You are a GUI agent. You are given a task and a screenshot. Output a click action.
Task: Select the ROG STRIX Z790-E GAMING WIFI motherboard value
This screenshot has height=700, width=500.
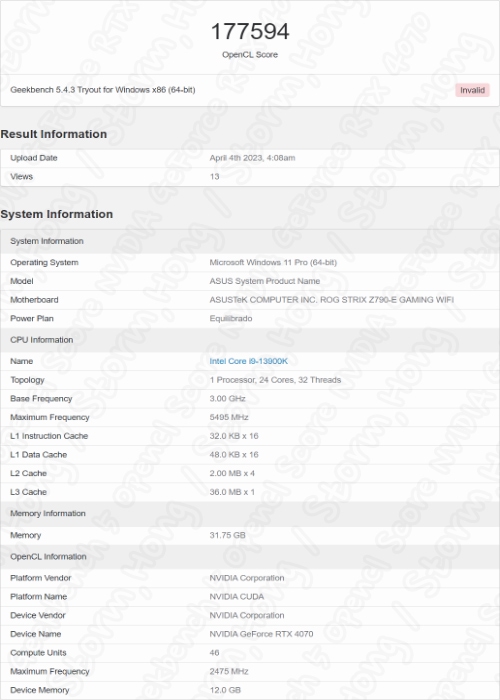(332, 300)
